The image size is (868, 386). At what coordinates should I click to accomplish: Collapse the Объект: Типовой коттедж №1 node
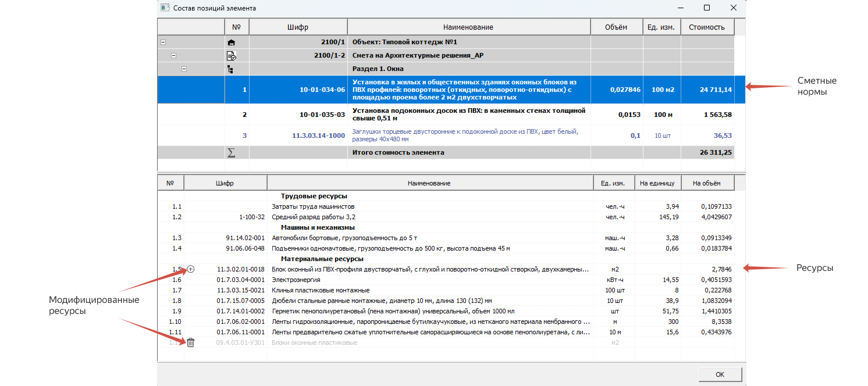click(x=163, y=42)
